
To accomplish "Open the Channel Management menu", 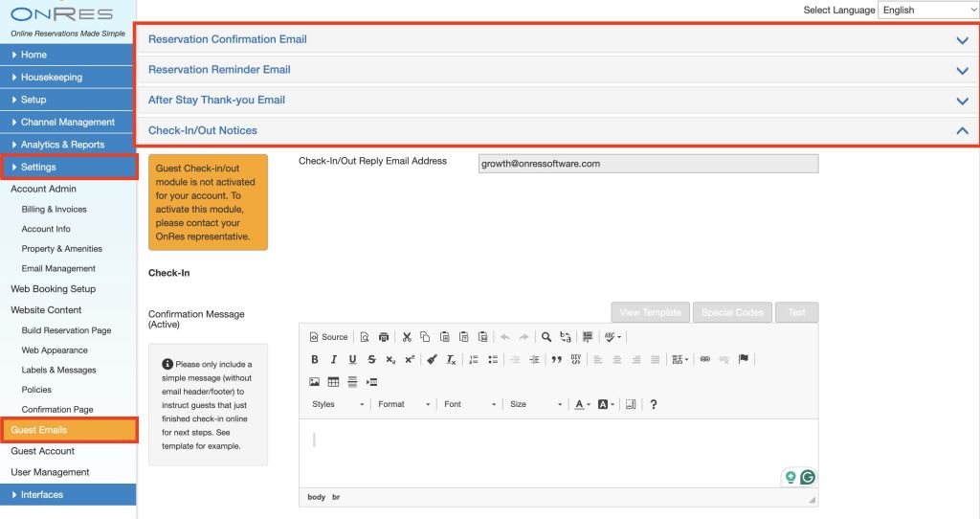I will [x=68, y=123].
